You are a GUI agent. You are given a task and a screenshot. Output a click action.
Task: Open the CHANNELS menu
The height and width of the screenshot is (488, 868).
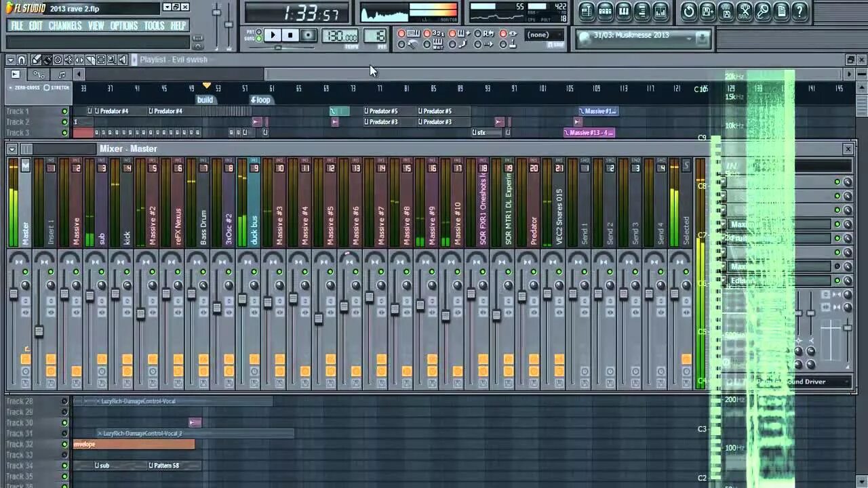pyautogui.click(x=65, y=26)
